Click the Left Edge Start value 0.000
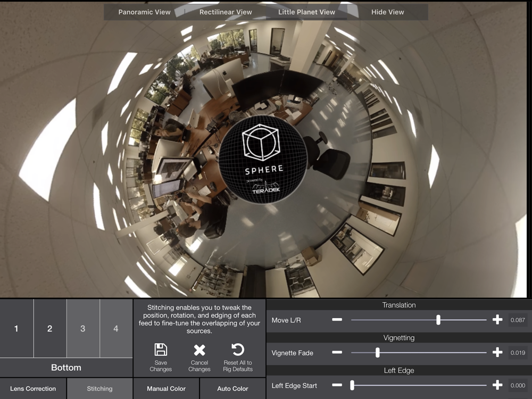The width and height of the screenshot is (532, 399). [x=518, y=385]
